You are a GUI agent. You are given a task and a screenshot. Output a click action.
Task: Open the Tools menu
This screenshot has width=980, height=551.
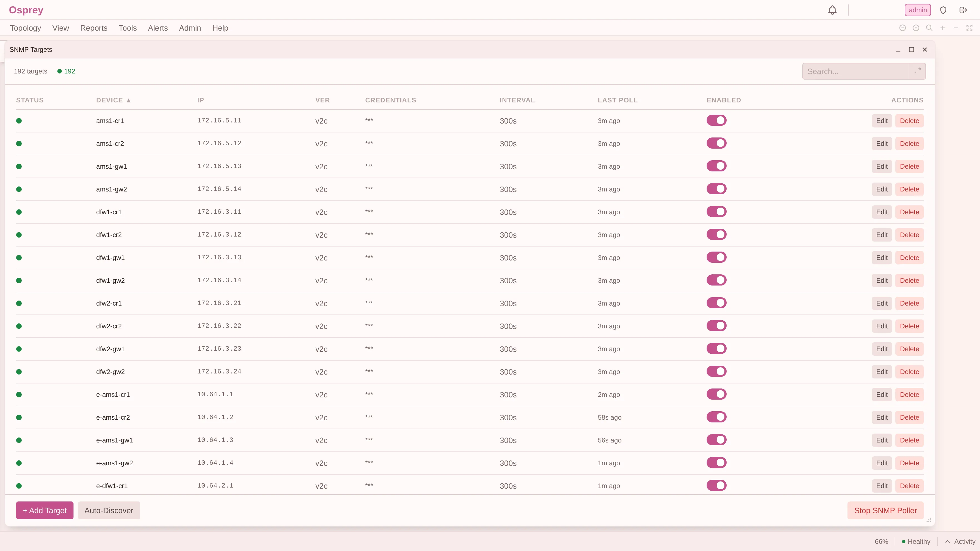pyautogui.click(x=128, y=28)
